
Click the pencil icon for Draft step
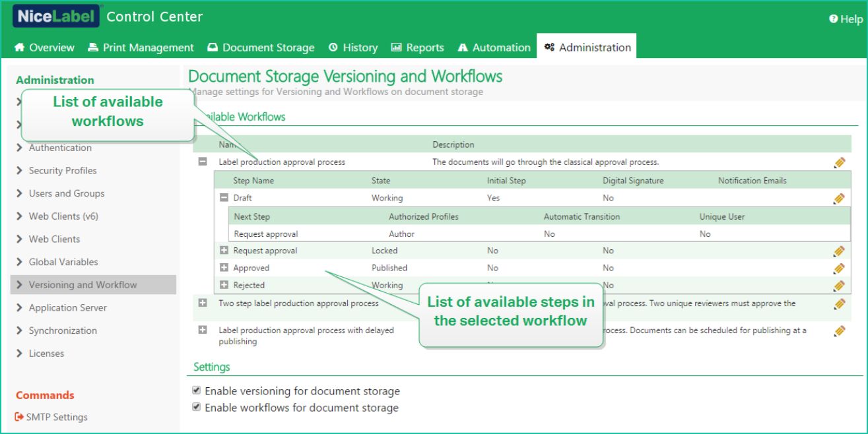[839, 199]
